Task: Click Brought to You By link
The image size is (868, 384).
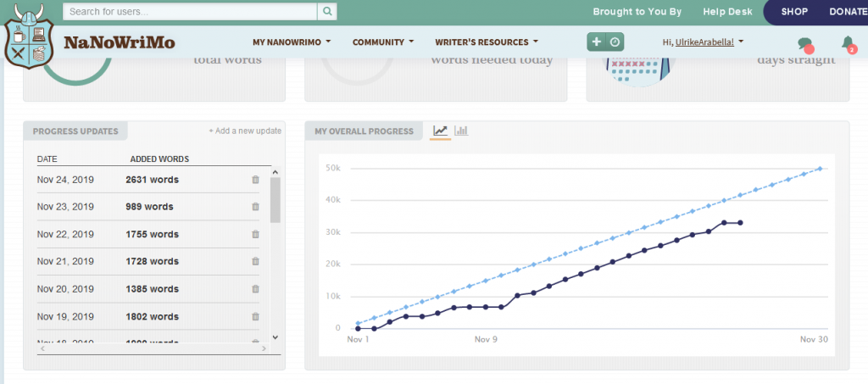Action: 637,12
